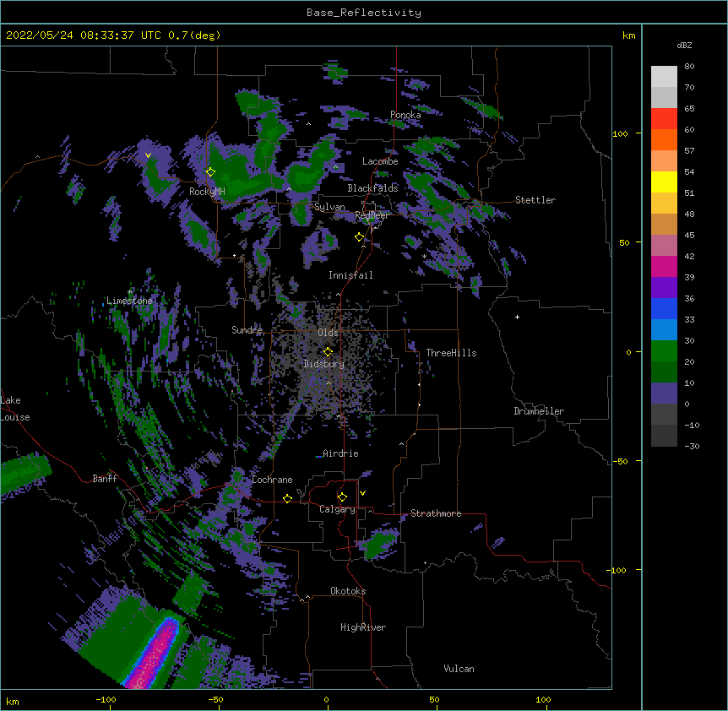Click the white asterisk above Limestone label
Screen dimensions: 728x711
(130, 292)
